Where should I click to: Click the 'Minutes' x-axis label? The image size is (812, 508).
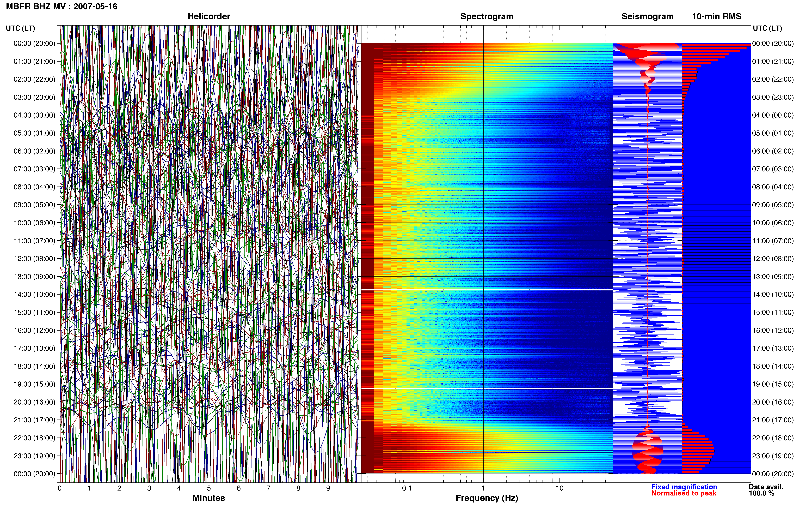point(208,498)
